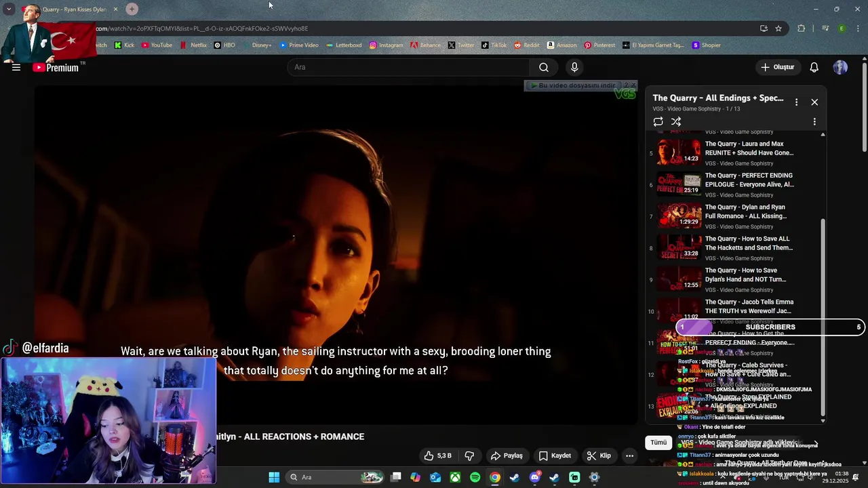Click the search magnifier button
The width and height of the screenshot is (868, 488).
(x=544, y=67)
